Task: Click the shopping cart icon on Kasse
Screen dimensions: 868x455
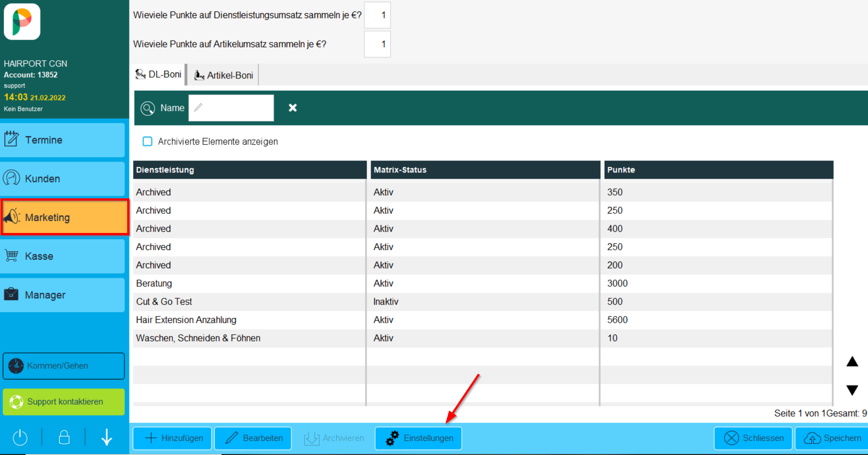Action: pyautogui.click(x=11, y=255)
